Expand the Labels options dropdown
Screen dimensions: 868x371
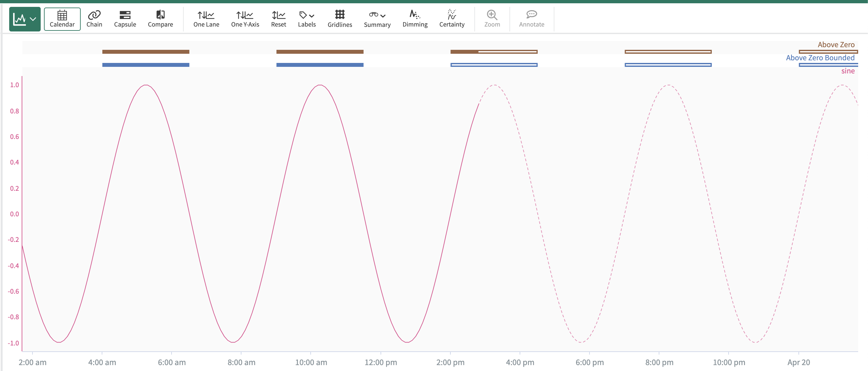307,19
